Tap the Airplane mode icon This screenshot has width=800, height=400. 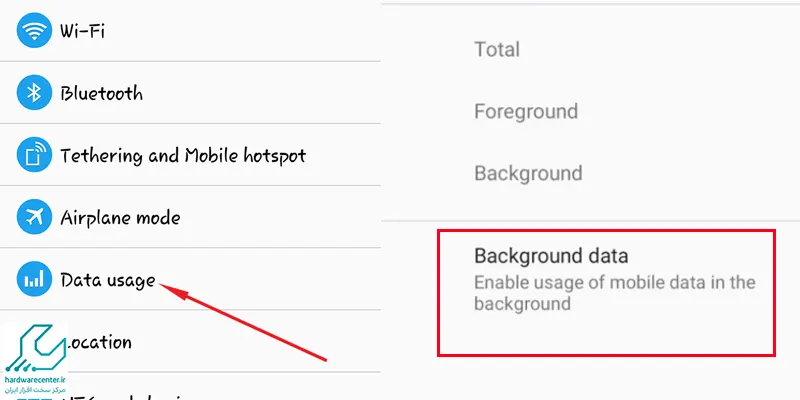[x=34, y=217]
